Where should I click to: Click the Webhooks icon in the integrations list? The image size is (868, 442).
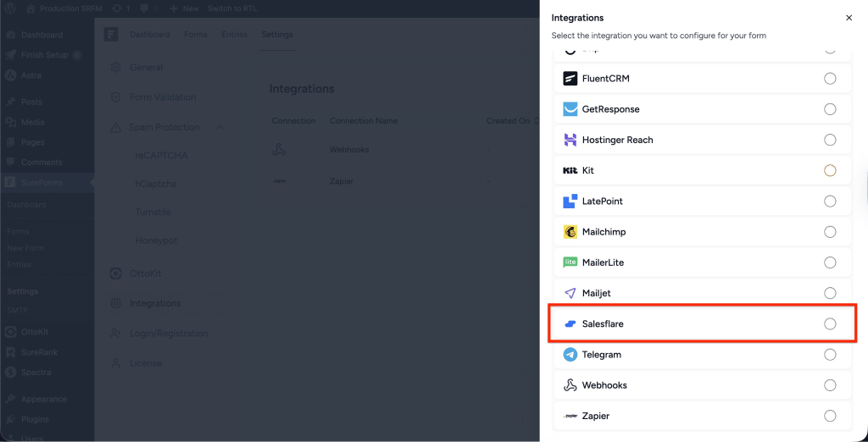[x=570, y=385]
